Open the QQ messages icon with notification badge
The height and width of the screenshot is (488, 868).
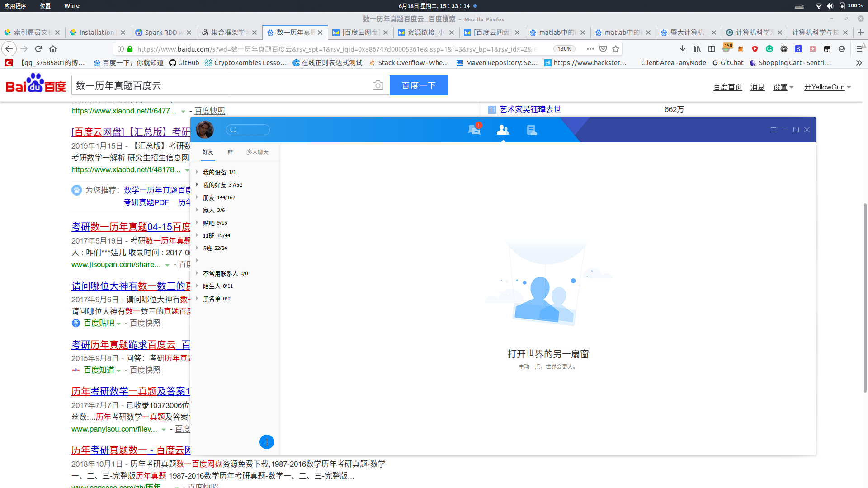474,130
